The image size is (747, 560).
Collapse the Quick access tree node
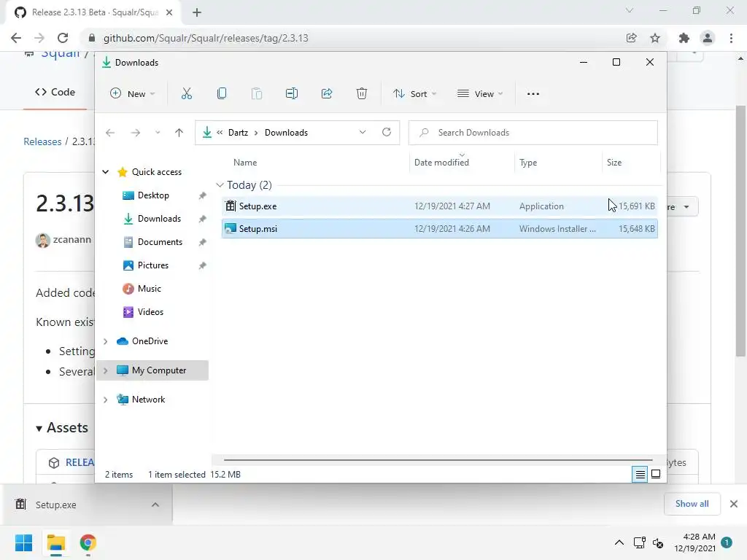tap(106, 172)
